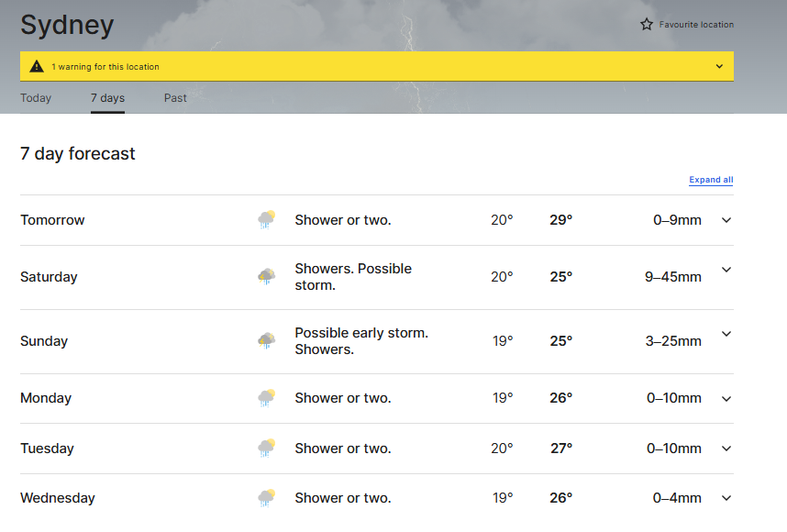Click the Favourite location star icon

pos(647,25)
